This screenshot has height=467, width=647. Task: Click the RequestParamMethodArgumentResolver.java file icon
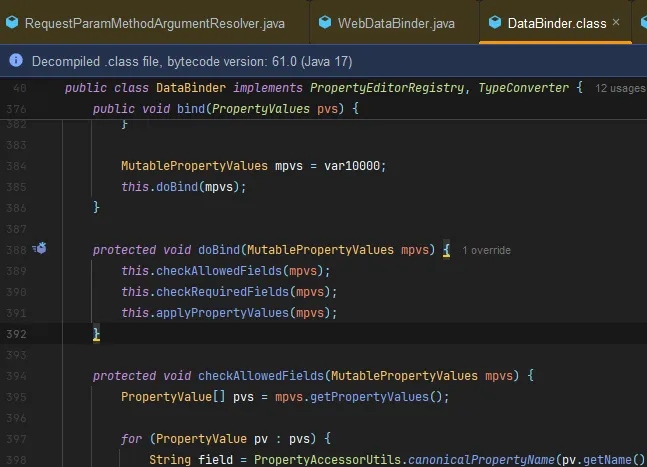pos(12,23)
